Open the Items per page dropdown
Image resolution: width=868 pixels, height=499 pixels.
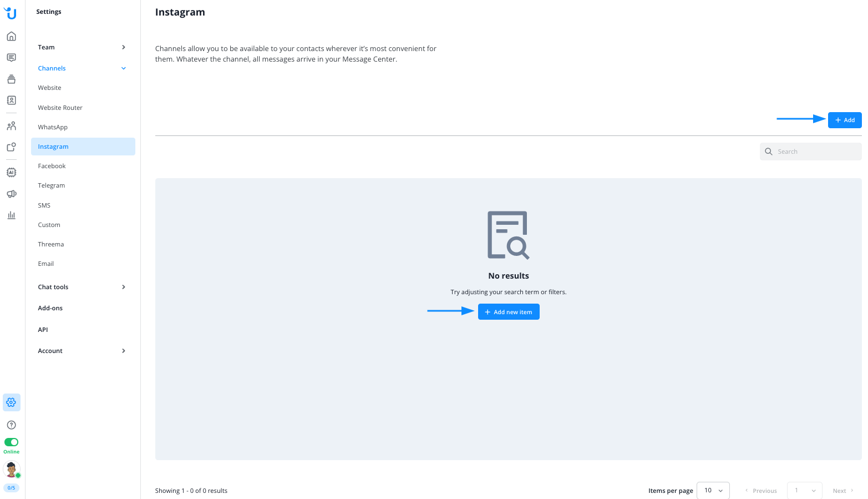pos(713,491)
